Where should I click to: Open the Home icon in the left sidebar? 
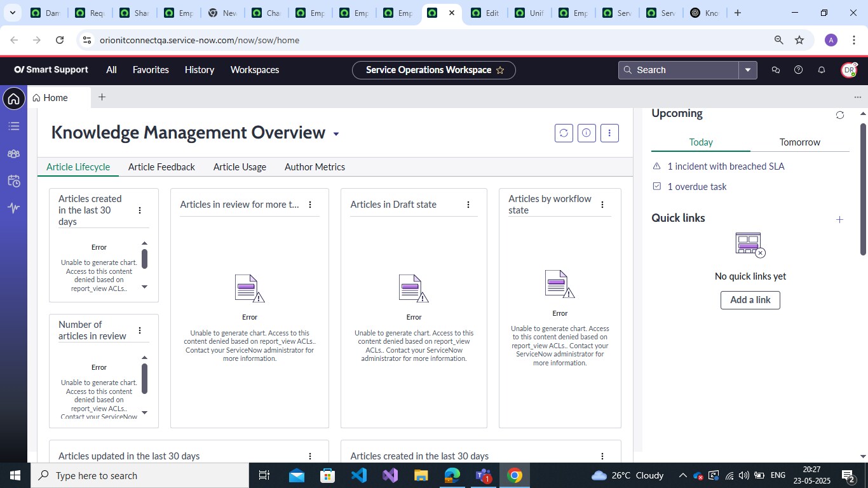[13, 98]
